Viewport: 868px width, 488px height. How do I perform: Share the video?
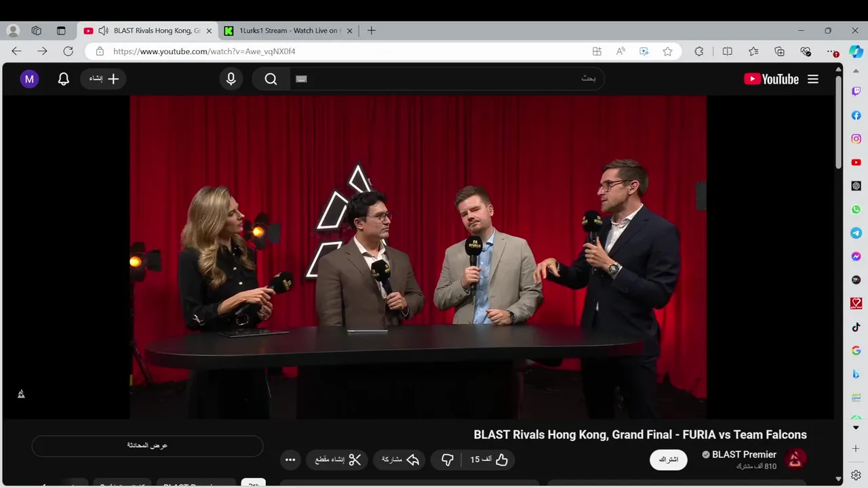click(399, 460)
